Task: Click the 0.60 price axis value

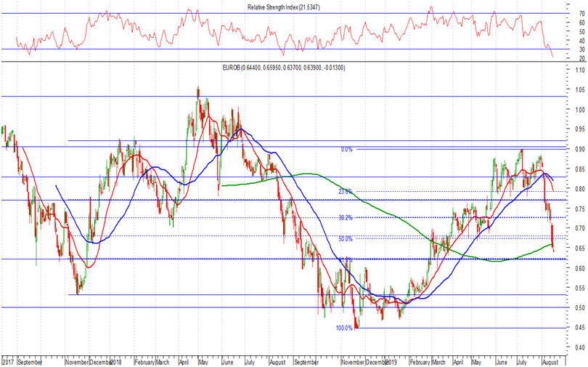Action: tap(579, 268)
